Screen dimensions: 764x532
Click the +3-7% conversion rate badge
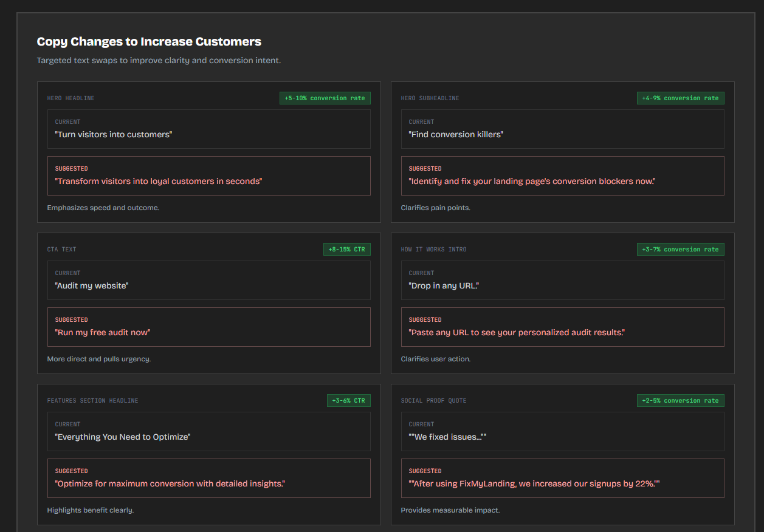click(680, 250)
